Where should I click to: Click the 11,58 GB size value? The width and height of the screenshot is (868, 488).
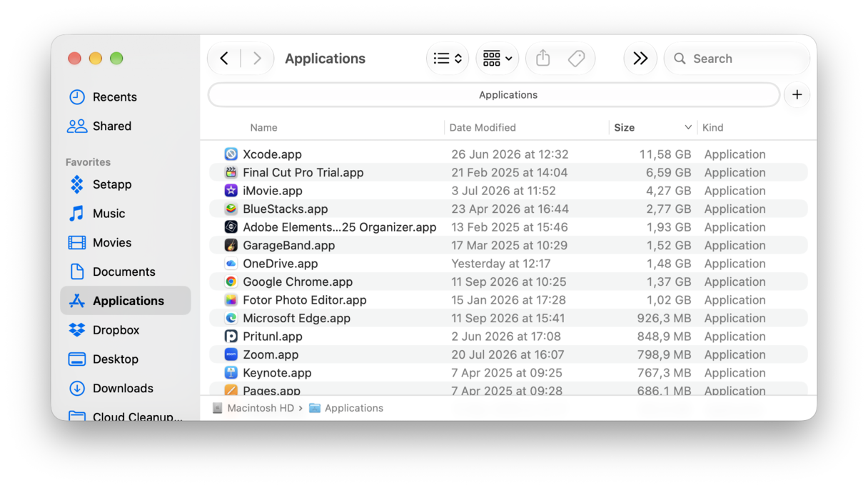[x=665, y=154]
